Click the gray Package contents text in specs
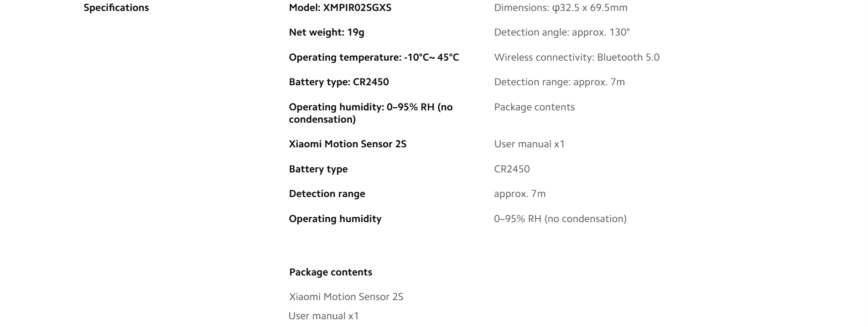 pos(534,107)
